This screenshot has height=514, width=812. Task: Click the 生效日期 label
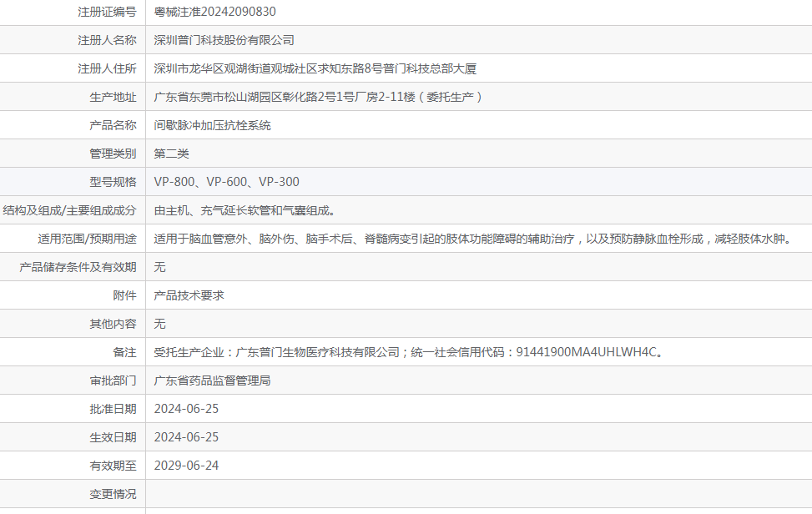coord(113,437)
